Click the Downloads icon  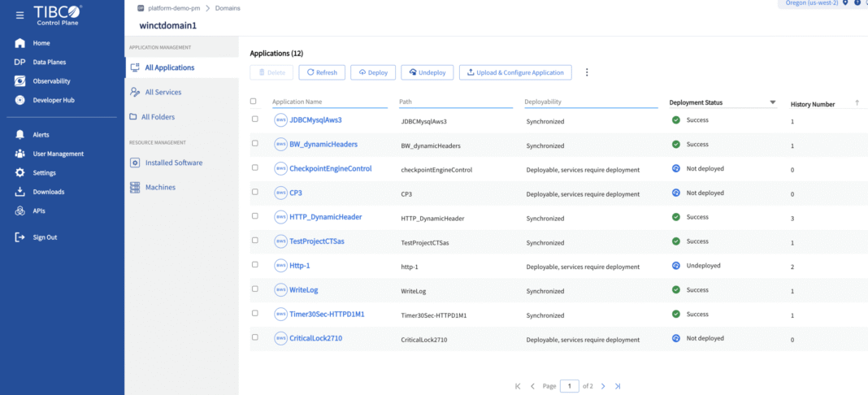point(20,192)
